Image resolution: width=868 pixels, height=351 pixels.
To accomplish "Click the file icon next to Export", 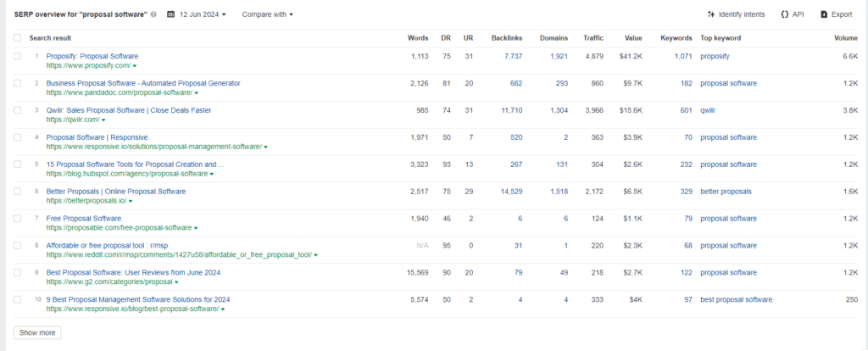I will 824,14.
